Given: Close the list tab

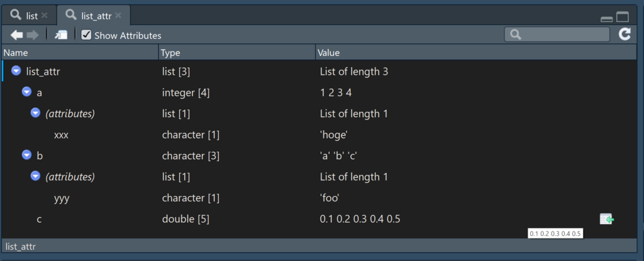Looking at the screenshot, I should coord(45,16).
